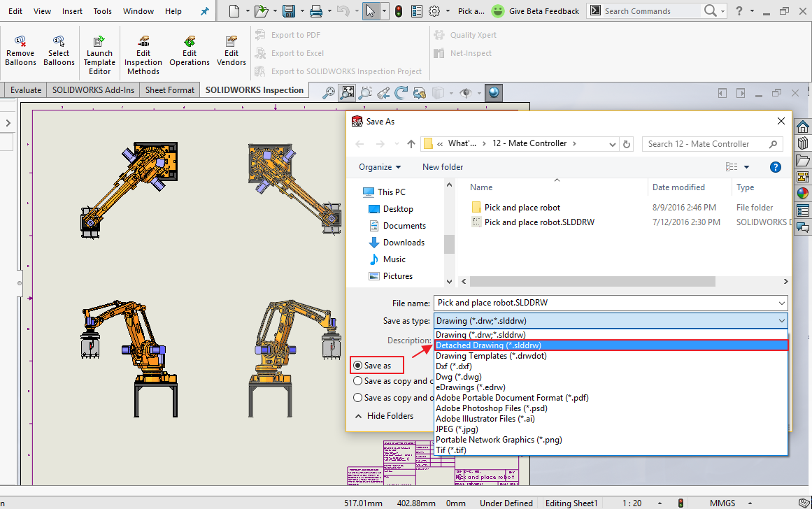Viewport: 812px width, 509px height.
Task: Expand the Save as type combo box
Action: pos(611,321)
